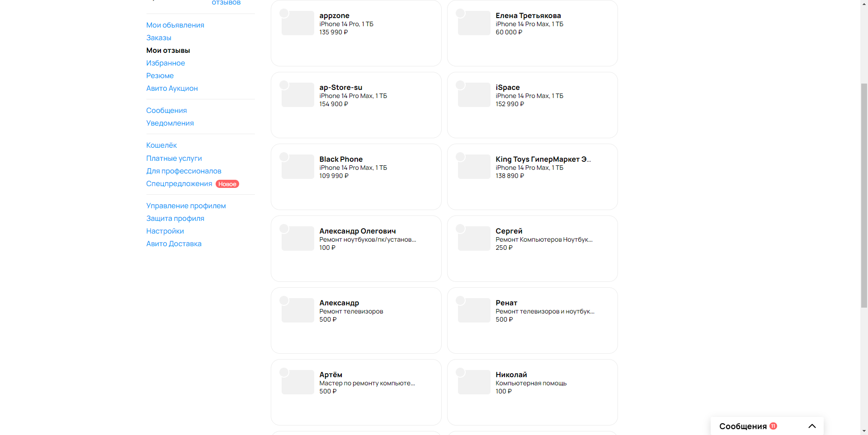Viewport: 868px width, 435px height.
Task: Open the Сообщения messenger widget title
Action: 743,426
